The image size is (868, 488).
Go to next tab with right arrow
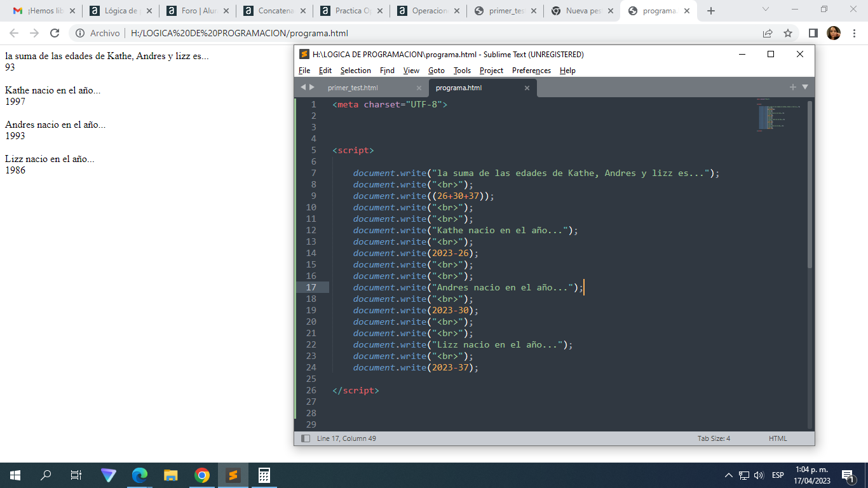click(x=311, y=87)
